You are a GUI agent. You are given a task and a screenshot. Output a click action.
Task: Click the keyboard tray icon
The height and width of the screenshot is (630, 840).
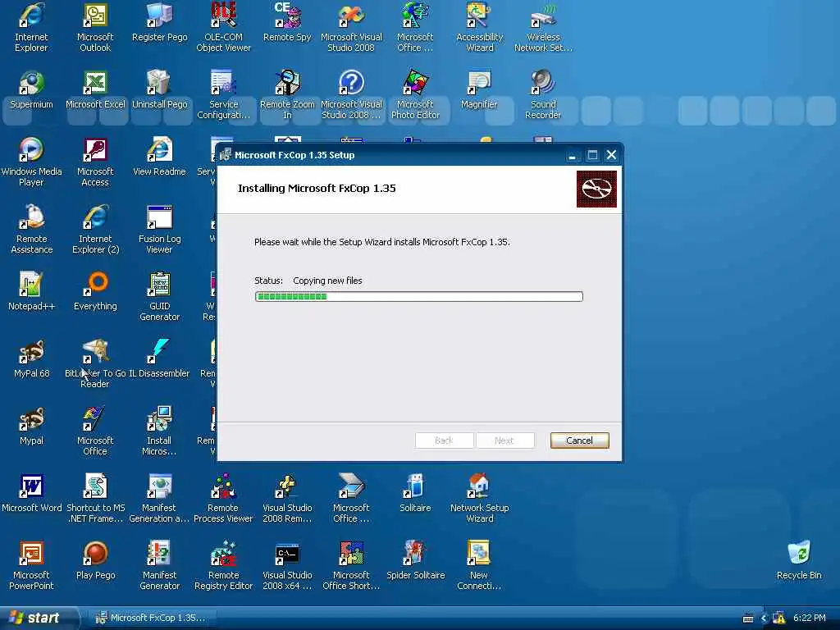coord(748,619)
